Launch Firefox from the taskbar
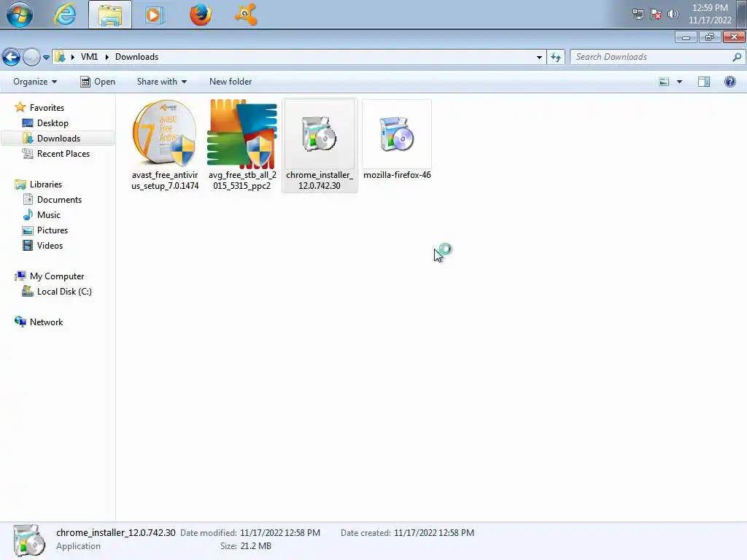The width and height of the screenshot is (747, 560). (x=201, y=15)
